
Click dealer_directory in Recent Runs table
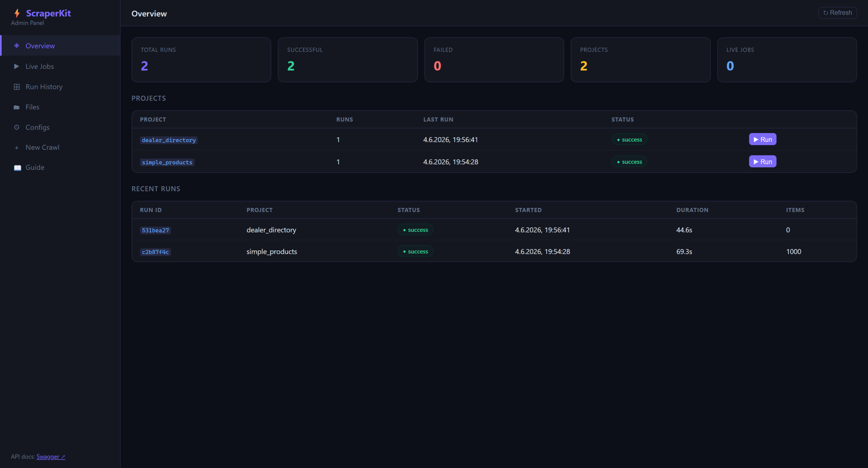coord(271,230)
